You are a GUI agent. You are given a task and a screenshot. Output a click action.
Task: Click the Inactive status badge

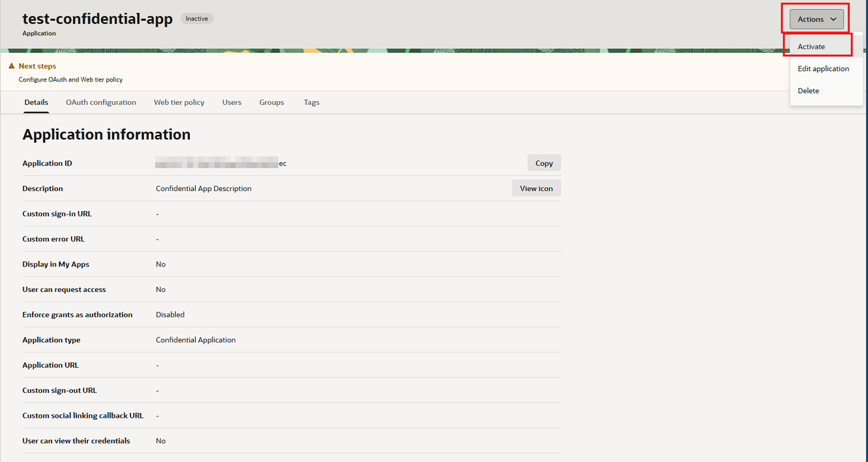(x=197, y=18)
